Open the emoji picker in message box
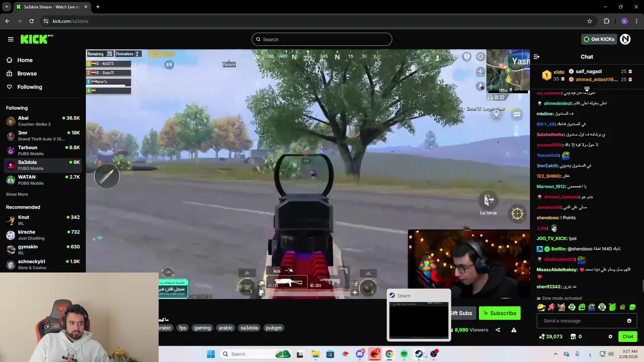644x362 pixels. point(629,321)
